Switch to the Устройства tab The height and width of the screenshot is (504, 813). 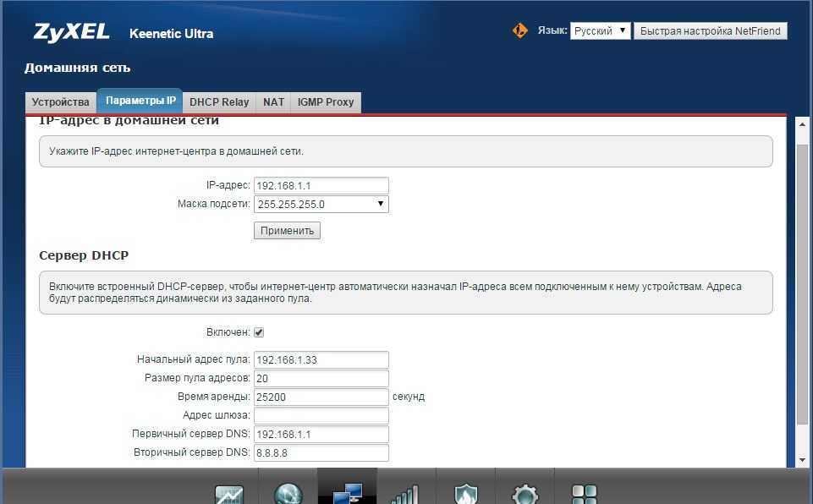[60, 102]
